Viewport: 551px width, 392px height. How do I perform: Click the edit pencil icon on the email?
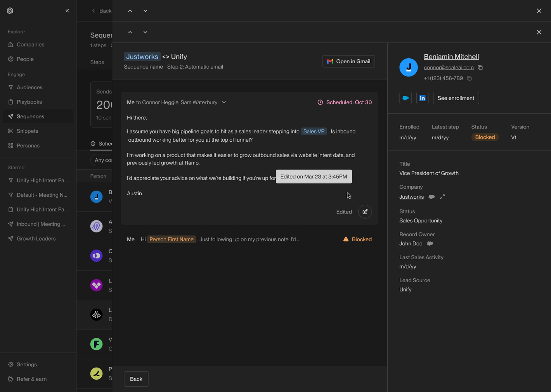(x=365, y=212)
